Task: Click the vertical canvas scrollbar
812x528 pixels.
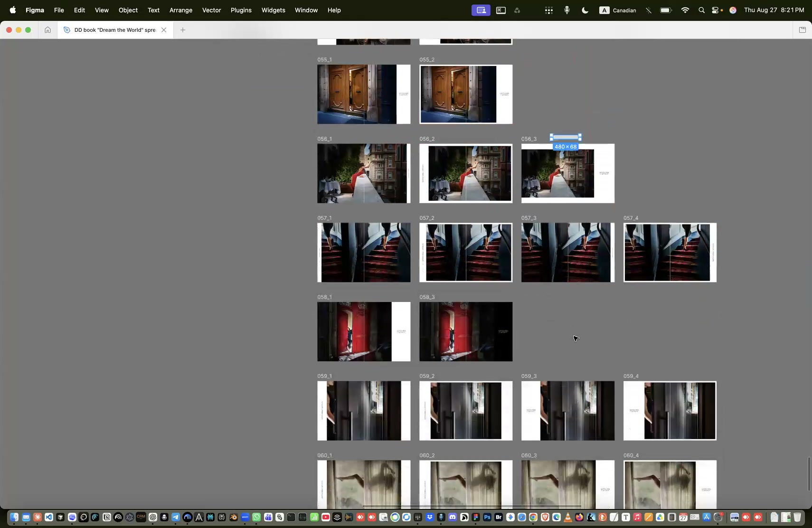Action: 809,474
